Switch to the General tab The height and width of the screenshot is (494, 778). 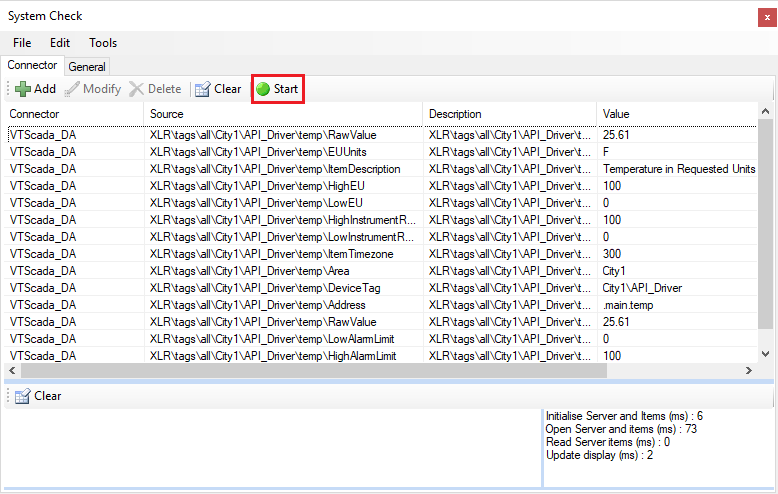click(87, 67)
